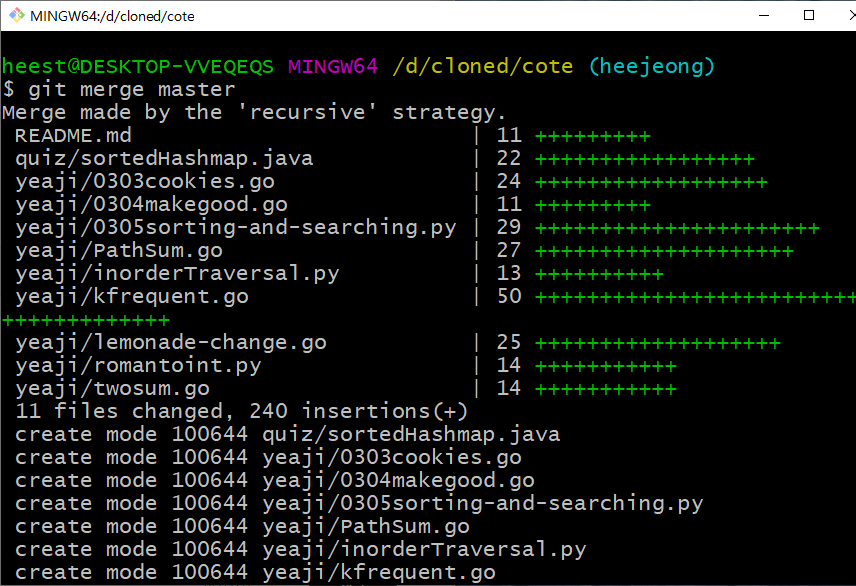The height and width of the screenshot is (586, 856).
Task: Click the 'recursive' strategy message line
Action: coord(254,113)
